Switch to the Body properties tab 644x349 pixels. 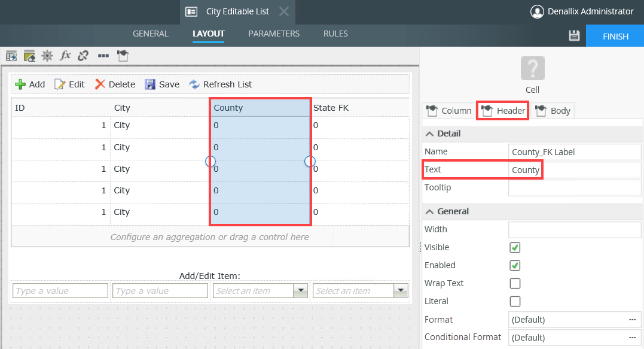[x=553, y=111]
